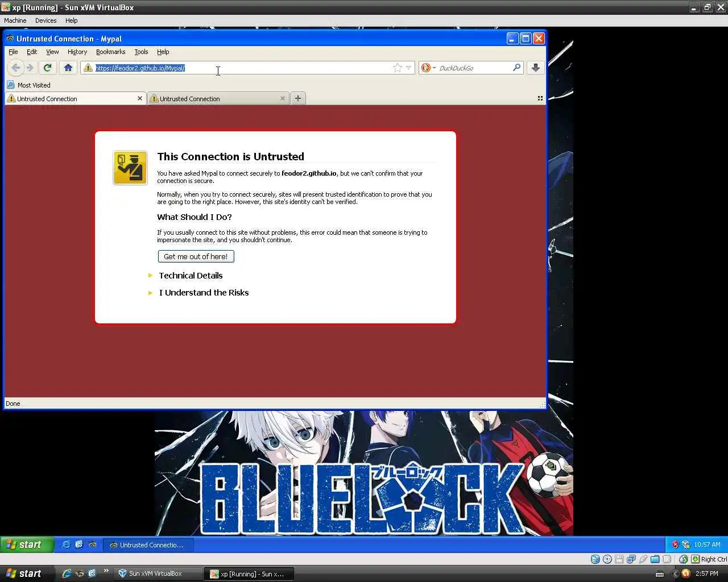The image size is (728, 582).
Task: Click the Right Ctrl host key label
Action: (714, 559)
